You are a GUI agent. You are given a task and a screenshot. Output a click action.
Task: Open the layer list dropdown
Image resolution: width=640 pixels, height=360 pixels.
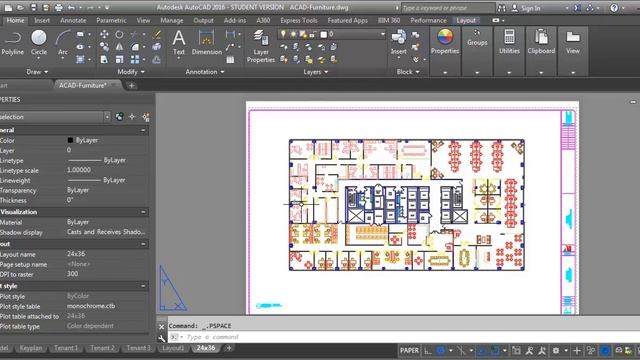(382, 34)
